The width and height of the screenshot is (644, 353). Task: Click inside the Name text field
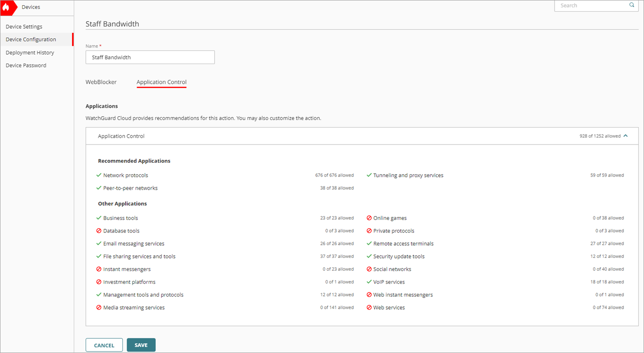[150, 57]
